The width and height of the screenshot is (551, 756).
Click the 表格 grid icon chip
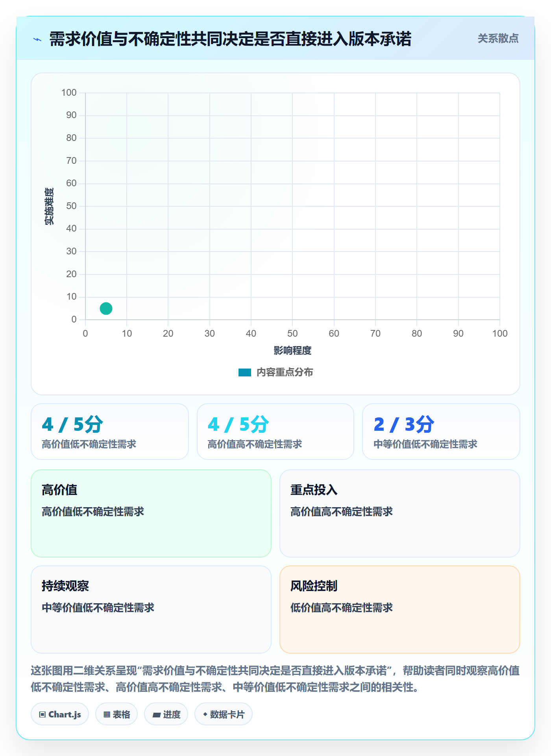(116, 714)
